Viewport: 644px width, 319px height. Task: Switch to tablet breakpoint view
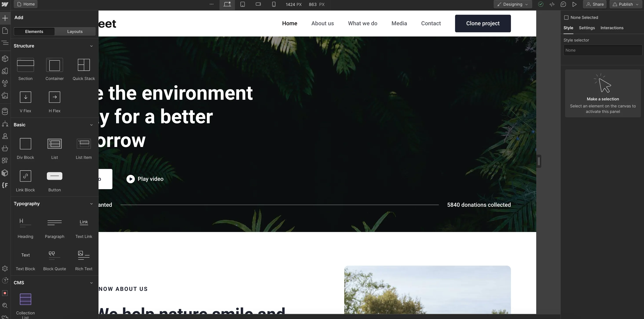(x=243, y=4)
